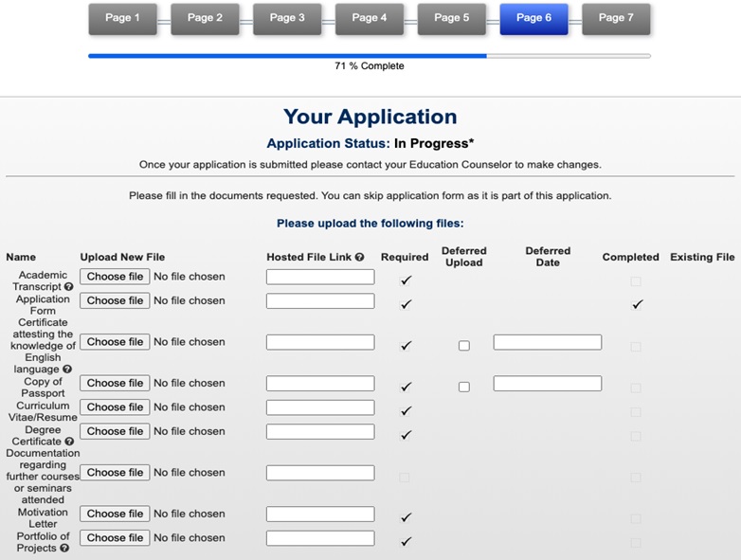Choose file for Curriculum Vitae/Resume
741x560 pixels.
click(115, 406)
